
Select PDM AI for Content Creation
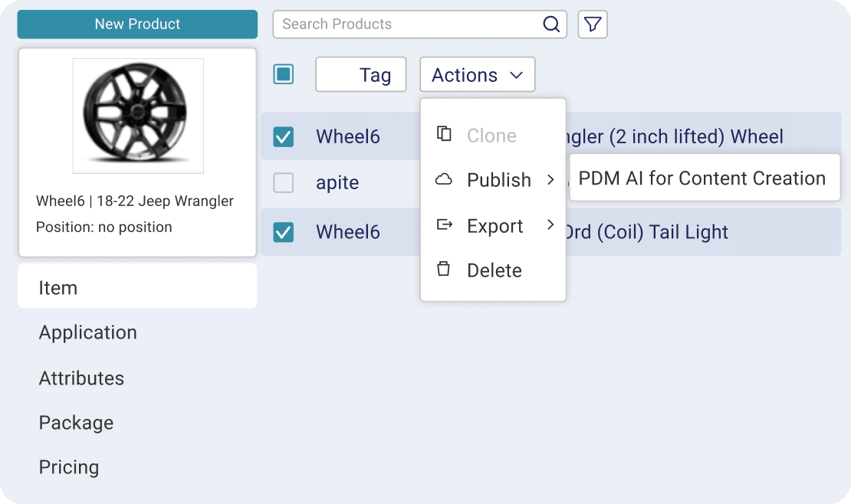point(701,178)
